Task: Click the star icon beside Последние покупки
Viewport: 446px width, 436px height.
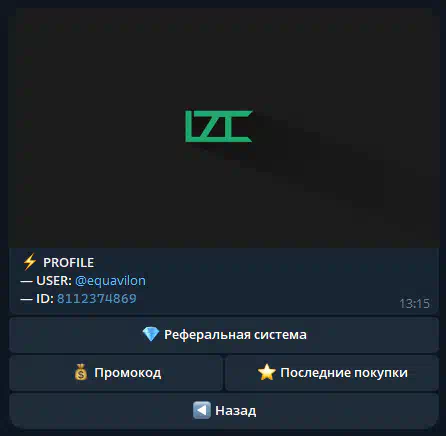Action: [x=266, y=372]
